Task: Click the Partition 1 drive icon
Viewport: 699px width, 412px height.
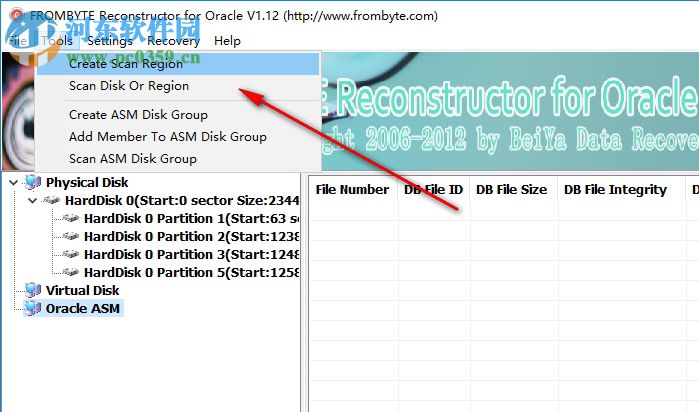Action: [x=70, y=218]
